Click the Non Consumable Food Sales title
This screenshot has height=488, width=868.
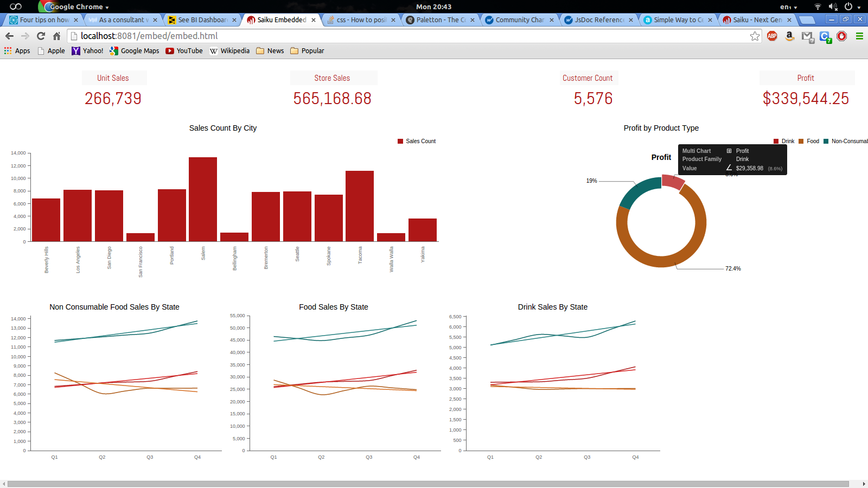pos(114,307)
